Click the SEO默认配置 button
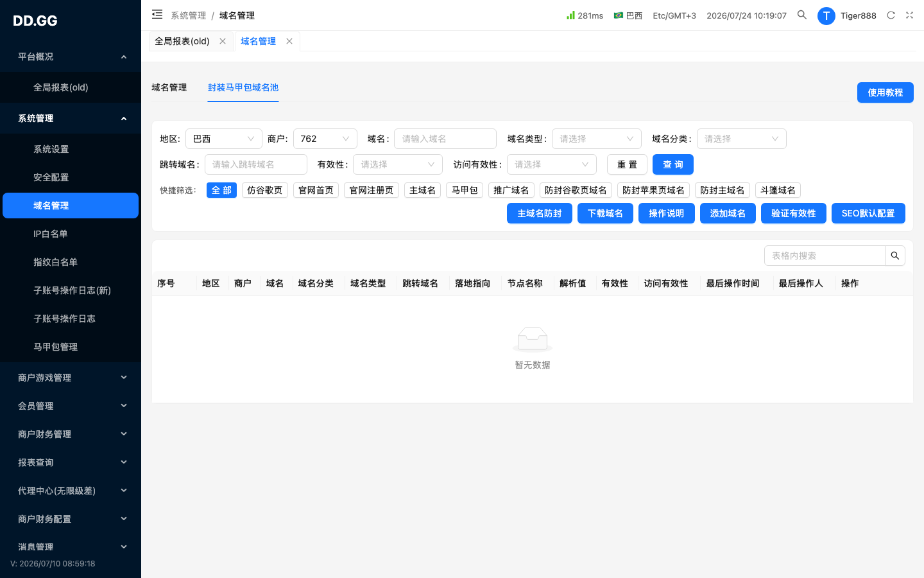The image size is (924, 578). pyautogui.click(x=868, y=213)
